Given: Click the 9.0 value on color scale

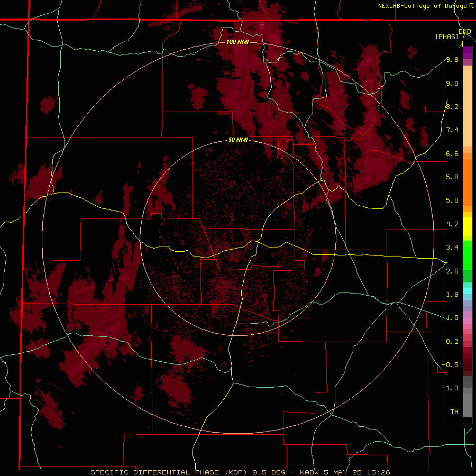Looking at the screenshot, I should [452, 83].
